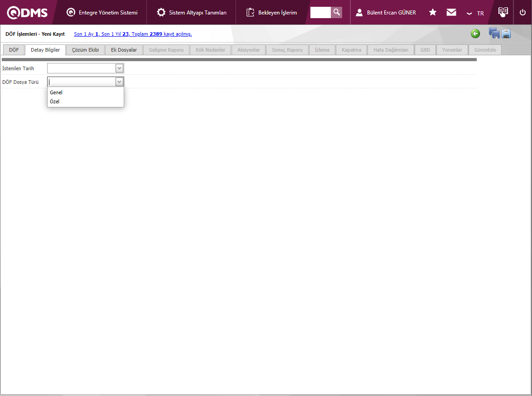This screenshot has width=532, height=396.
Task: Expand the İstenilen Tarih dropdown arrow
Action: coord(120,68)
